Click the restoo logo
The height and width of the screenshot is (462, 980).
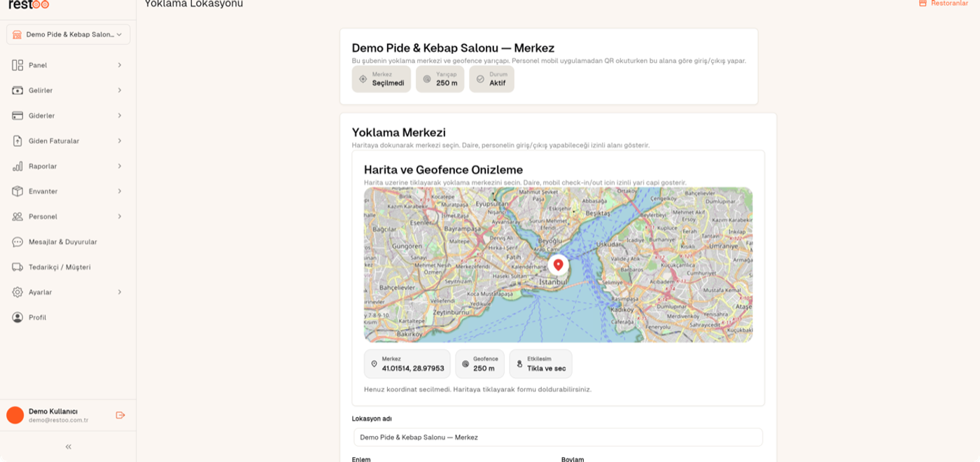(29, 3)
